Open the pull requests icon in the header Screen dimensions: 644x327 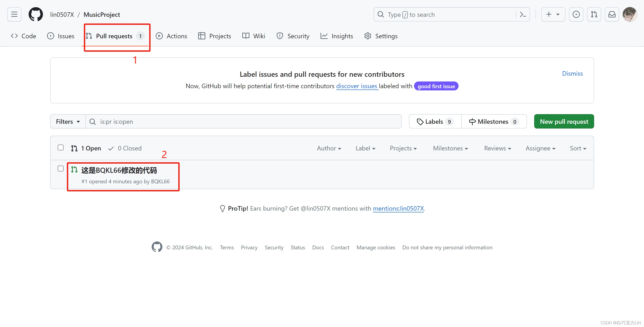[594, 15]
